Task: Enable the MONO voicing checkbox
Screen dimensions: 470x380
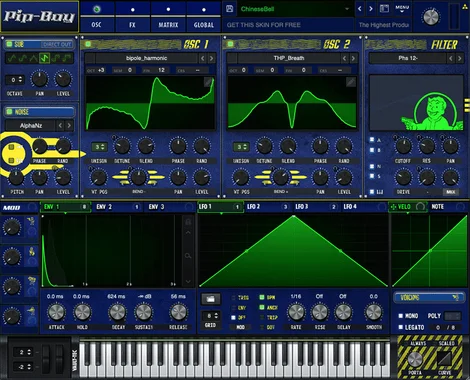Action: [x=401, y=316]
